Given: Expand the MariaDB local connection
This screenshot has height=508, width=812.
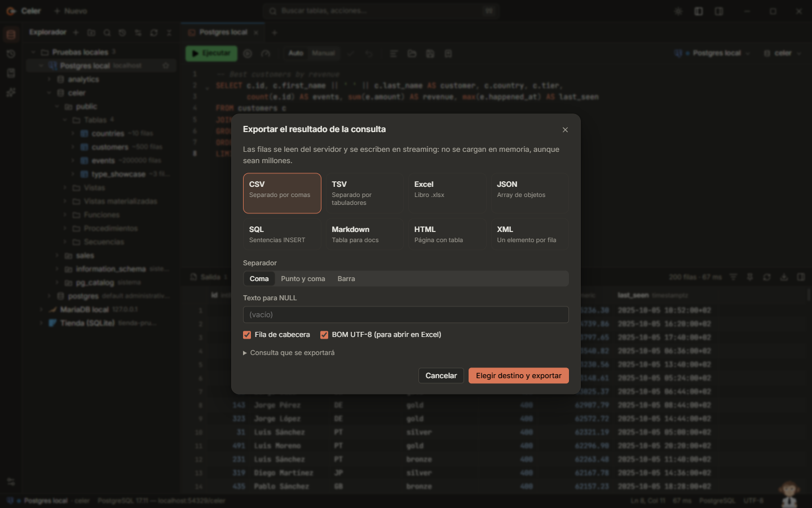Looking at the screenshot, I should [41, 310].
